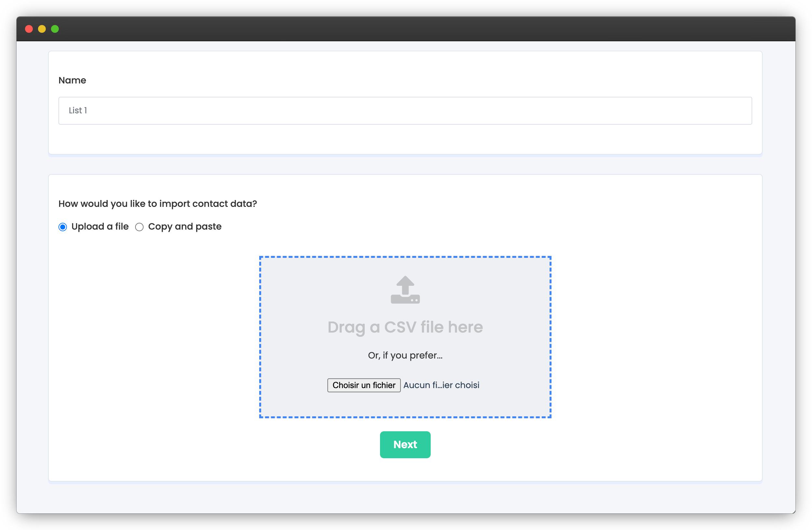
Task: Select the Upload a file radio button
Action: (x=63, y=227)
